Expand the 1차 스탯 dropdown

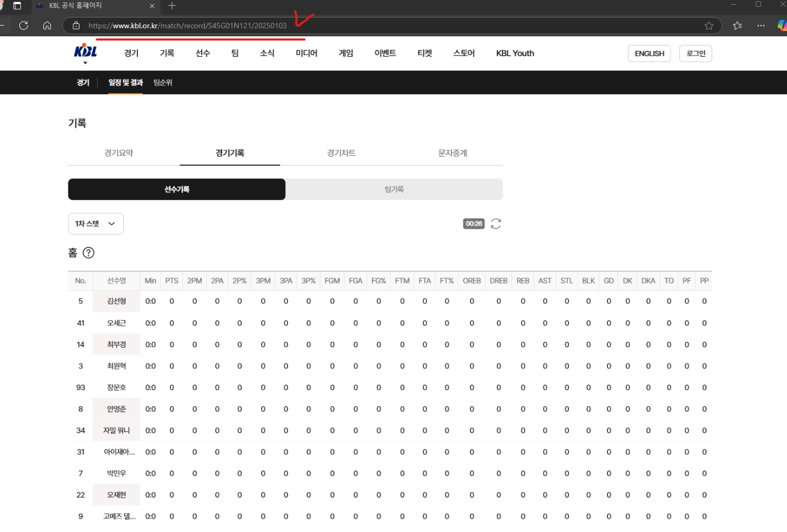pos(96,223)
